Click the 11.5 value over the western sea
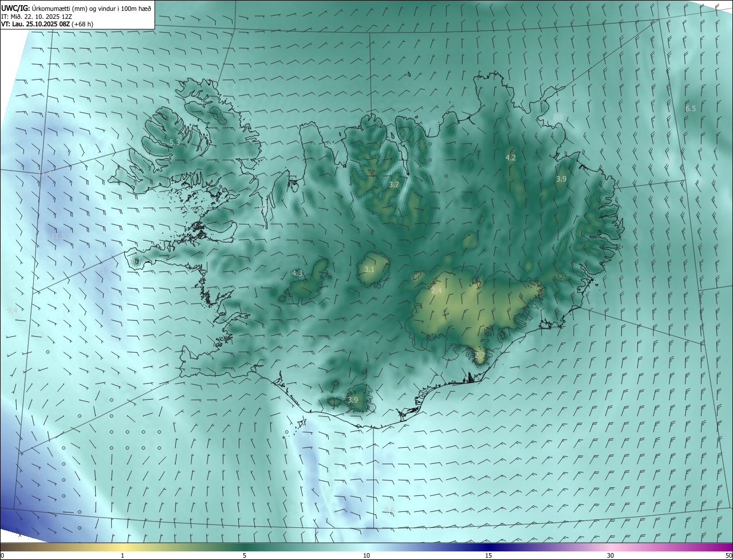Viewport: 733px width, 560px height. tap(58, 235)
